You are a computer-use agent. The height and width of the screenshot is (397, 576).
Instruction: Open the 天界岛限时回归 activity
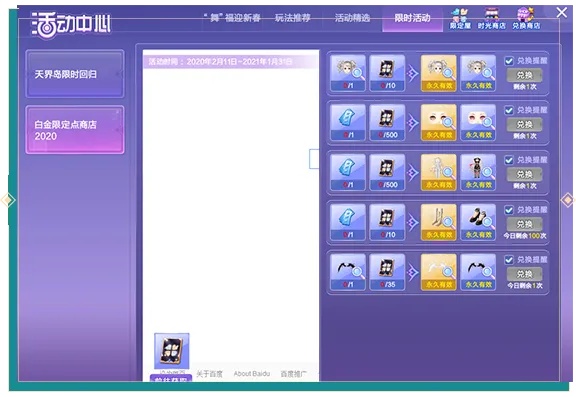tap(75, 74)
